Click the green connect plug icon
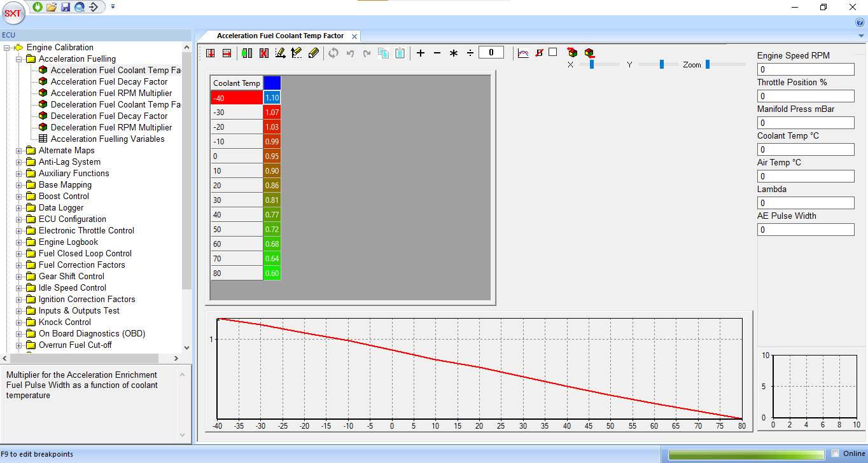The width and height of the screenshot is (868, 463). pyautogui.click(x=38, y=7)
